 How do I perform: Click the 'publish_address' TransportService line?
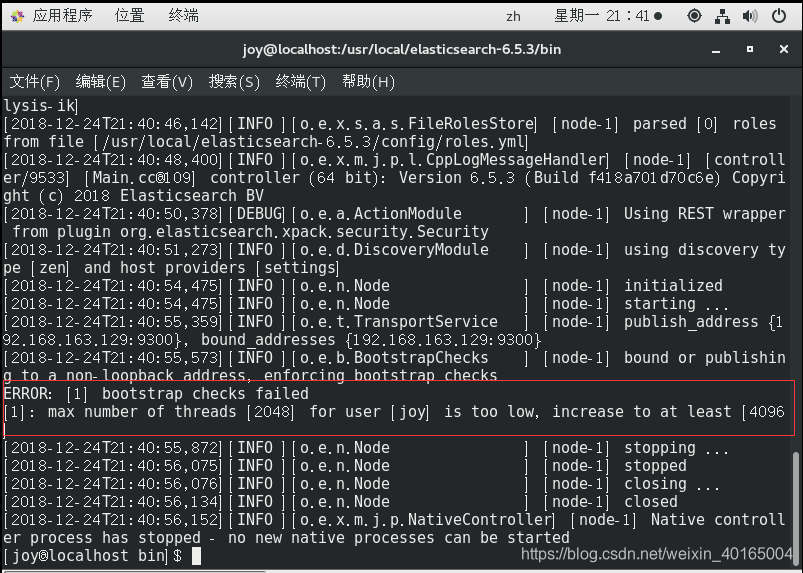click(394, 322)
